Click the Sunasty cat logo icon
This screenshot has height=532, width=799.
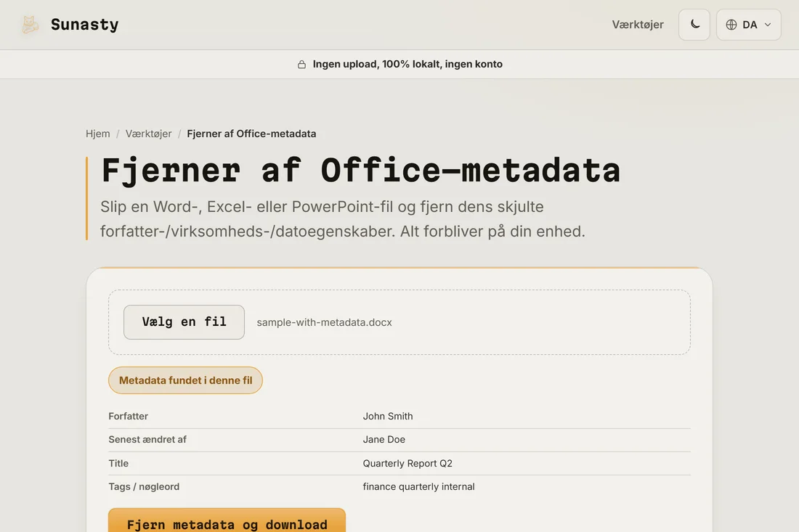tap(30, 25)
